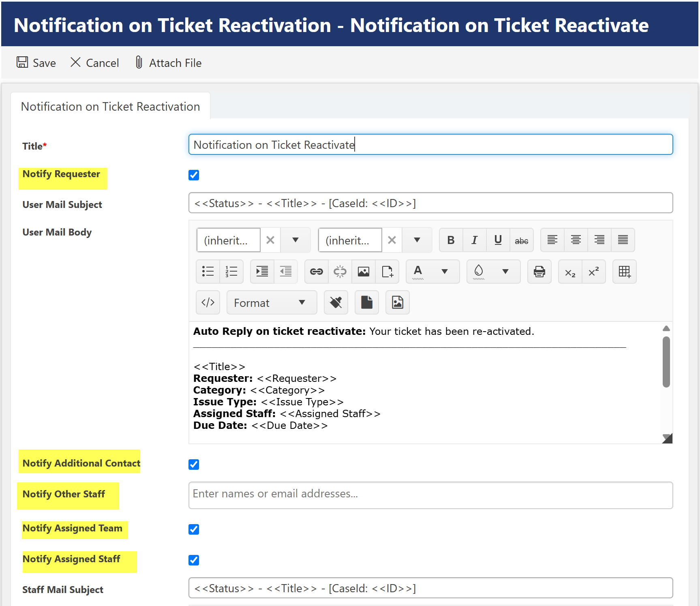The width and height of the screenshot is (700, 606).
Task: Expand the font size dropdown arrow
Action: (x=417, y=240)
